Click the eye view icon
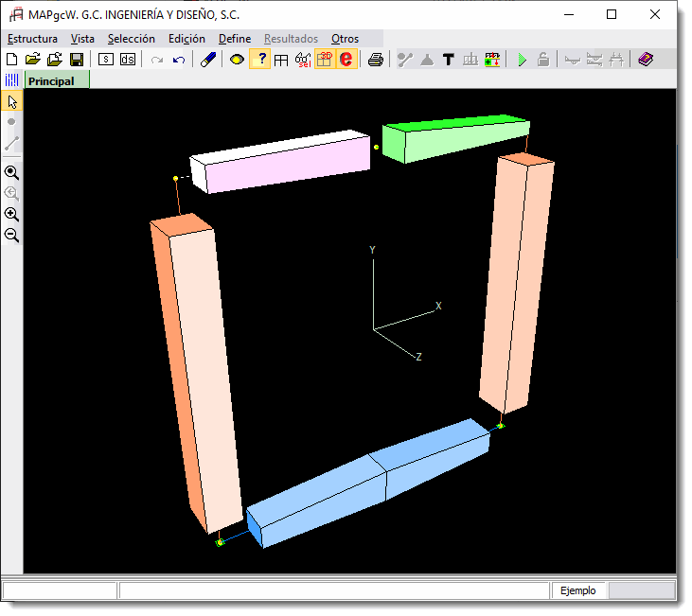Viewport: 692px width, 616px height. coord(237,59)
